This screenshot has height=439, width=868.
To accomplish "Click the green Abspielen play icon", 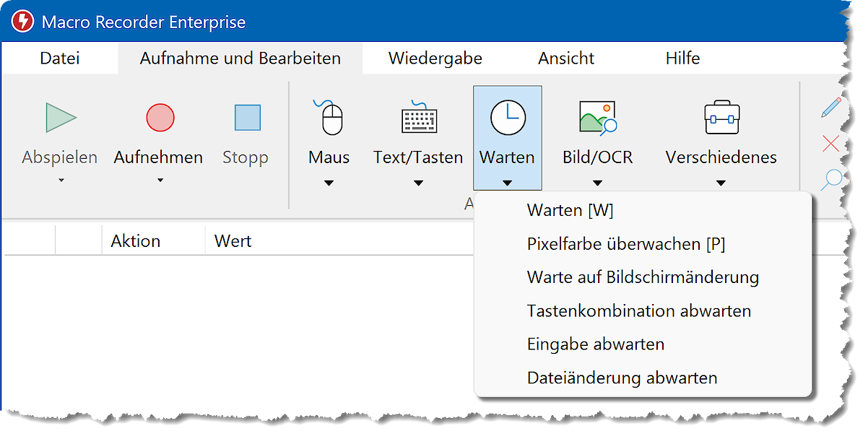I will (61, 118).
